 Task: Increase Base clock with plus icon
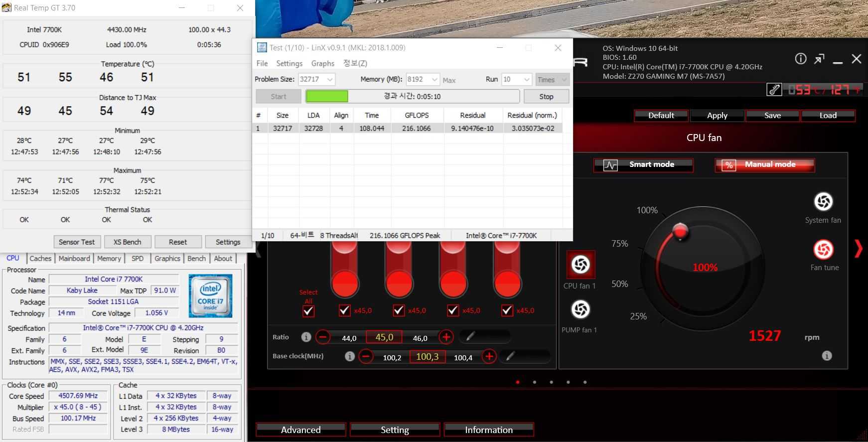(489, 356)
